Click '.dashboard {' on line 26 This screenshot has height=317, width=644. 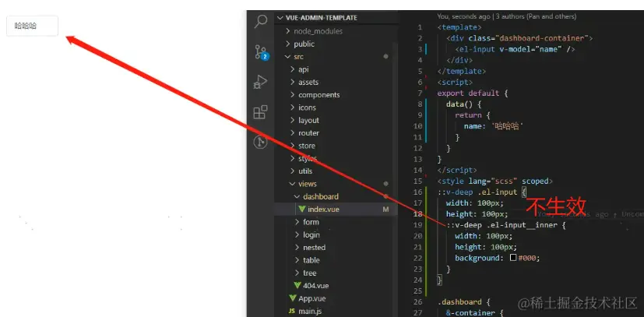[463, 301]
